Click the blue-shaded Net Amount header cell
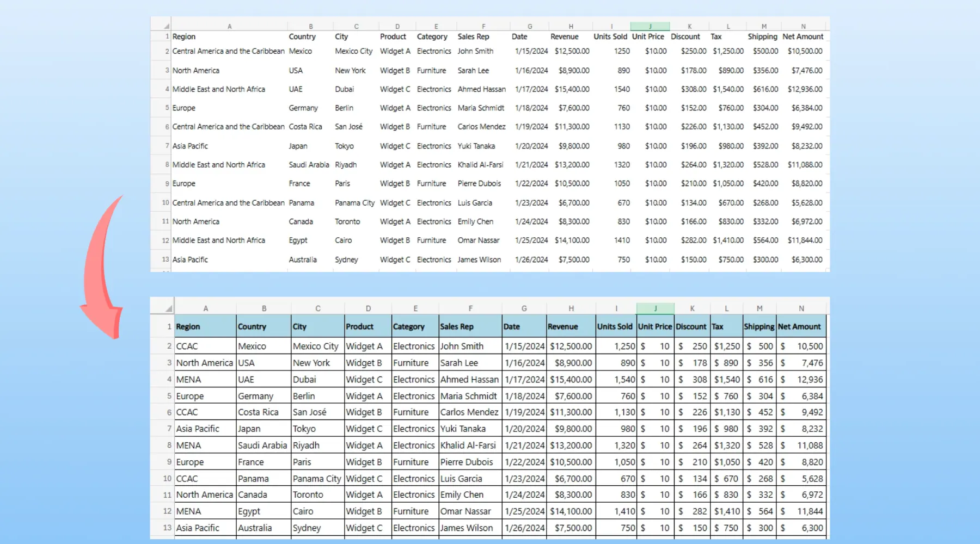 [x=801, y=326]
